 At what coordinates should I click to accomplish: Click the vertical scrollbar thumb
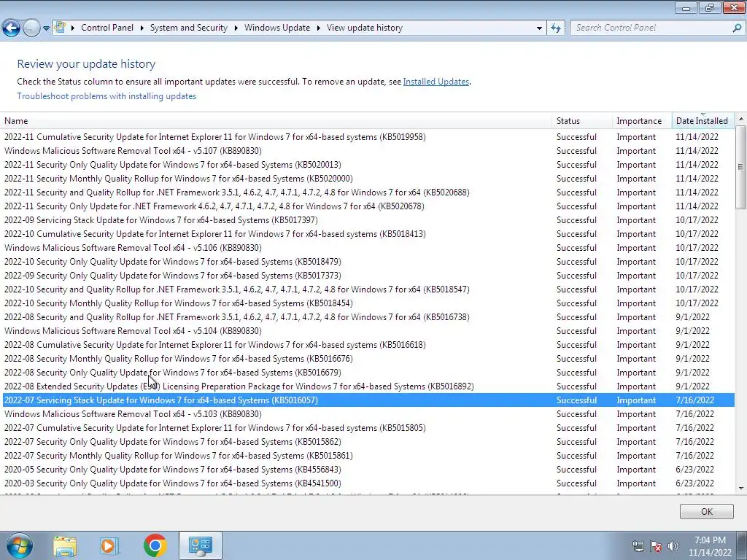(741, 167)
